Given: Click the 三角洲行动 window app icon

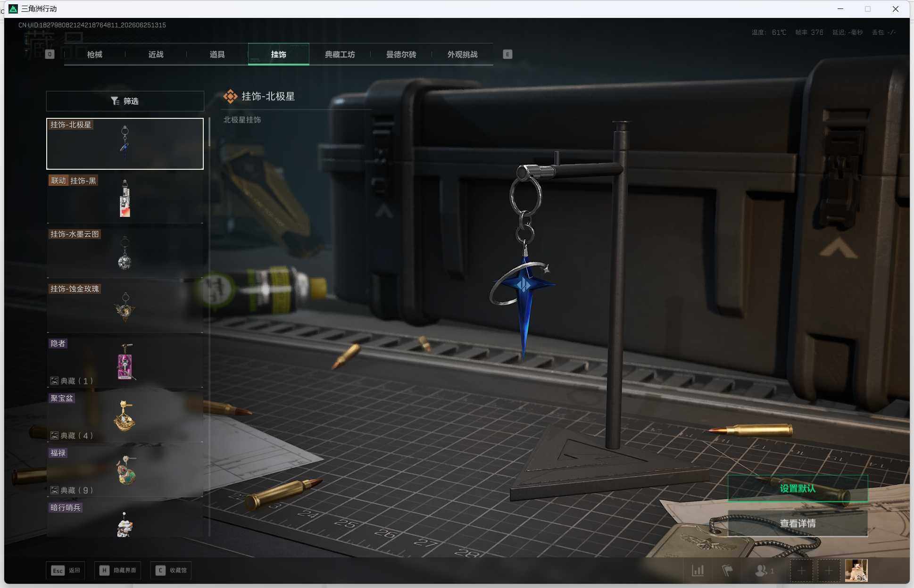Looking at the screenshot, I should [x=13, y=8].
